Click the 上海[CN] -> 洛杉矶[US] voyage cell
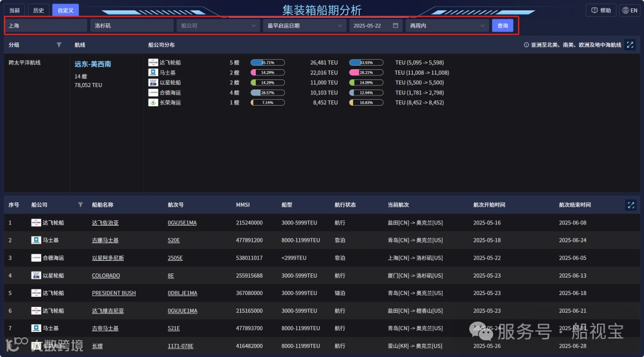The image size is (644, 357). pyautogui.click(x=415, y=258)
